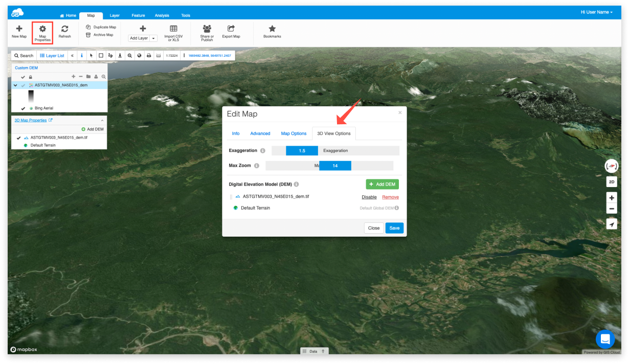Switch to the Map Options tab
Viewport: 629px width, 364px height.
coord(294,133)
